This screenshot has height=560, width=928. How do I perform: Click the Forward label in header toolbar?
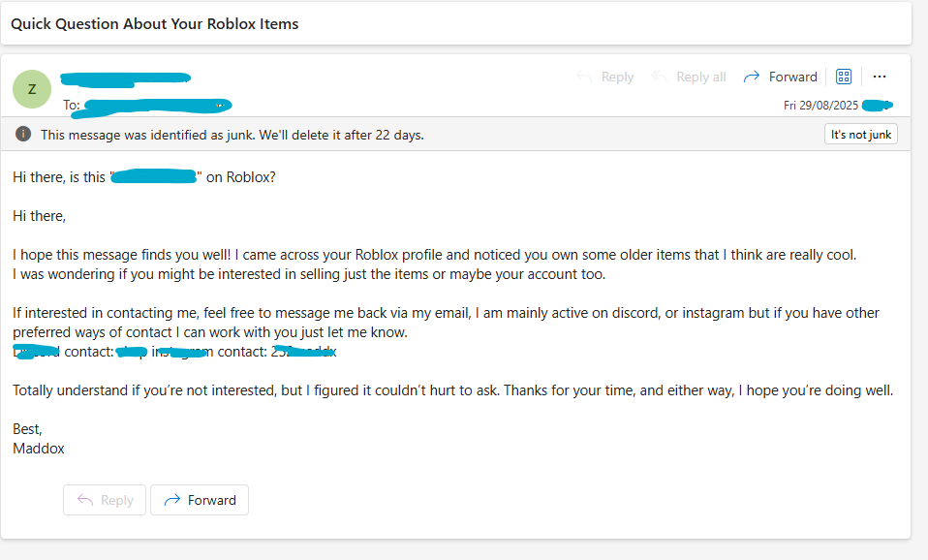793,77
